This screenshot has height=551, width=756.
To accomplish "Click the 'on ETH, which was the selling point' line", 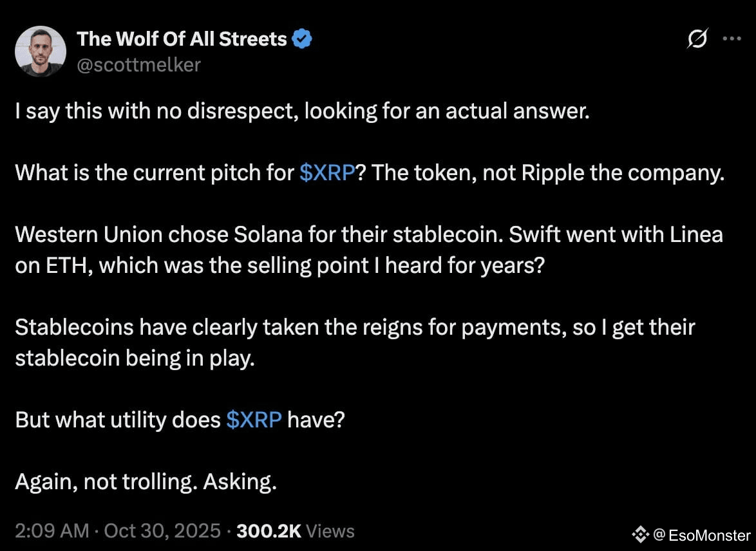I will click(279, 266).
